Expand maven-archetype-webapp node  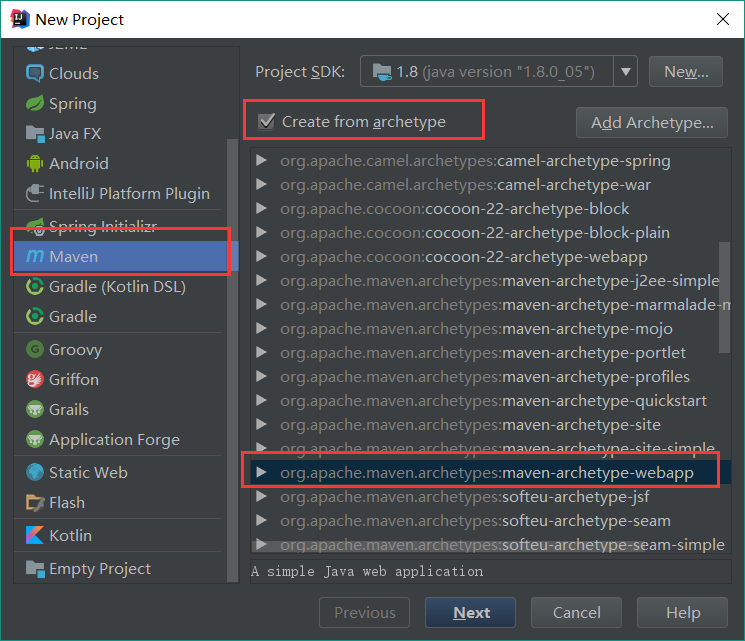pyautogui.click(x=261, y=472)
